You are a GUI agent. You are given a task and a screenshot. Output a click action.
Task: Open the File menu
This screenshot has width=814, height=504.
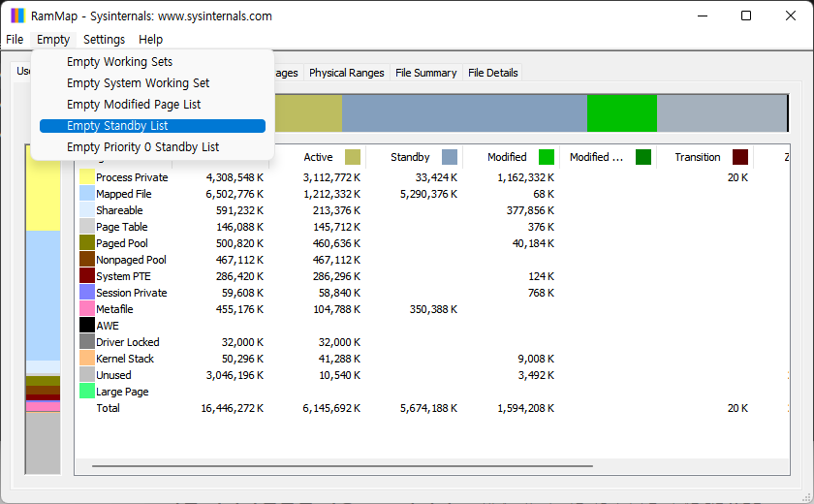[x=15, y=40]
